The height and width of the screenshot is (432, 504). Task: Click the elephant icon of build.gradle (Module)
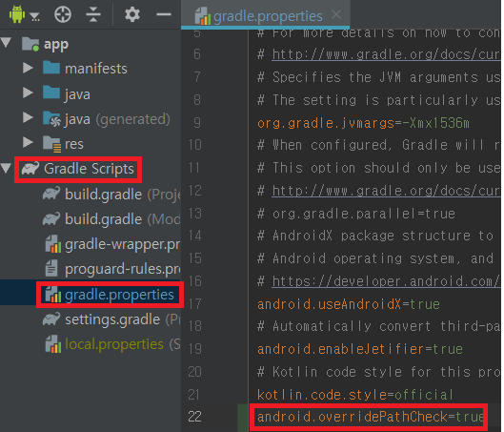pos(51,218)
